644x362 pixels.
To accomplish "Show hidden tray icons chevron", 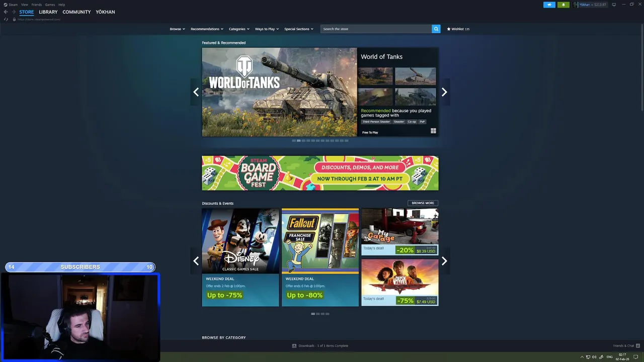I will 582,357.
